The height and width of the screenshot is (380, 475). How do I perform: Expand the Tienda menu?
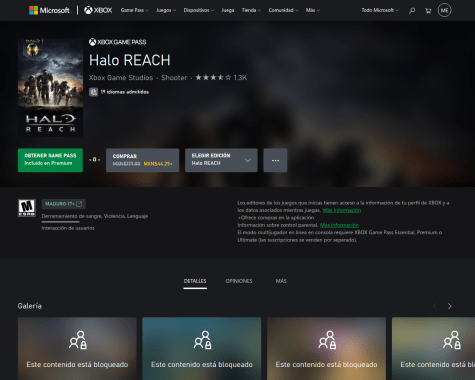(x=251, y=10)
